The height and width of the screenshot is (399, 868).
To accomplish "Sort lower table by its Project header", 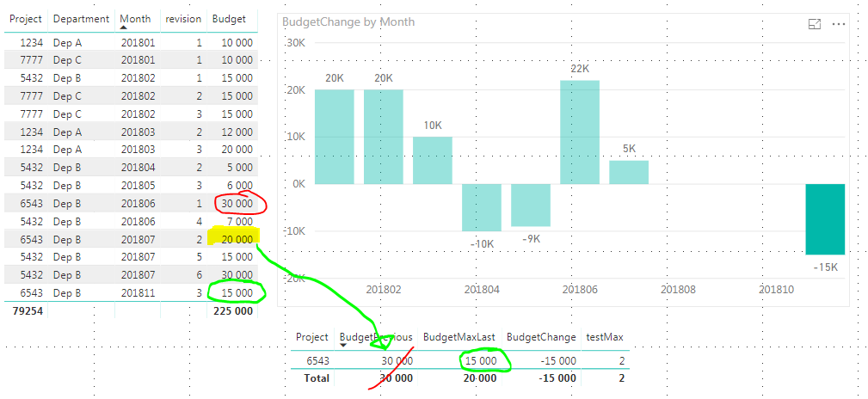I will click(x=312, y=337).
